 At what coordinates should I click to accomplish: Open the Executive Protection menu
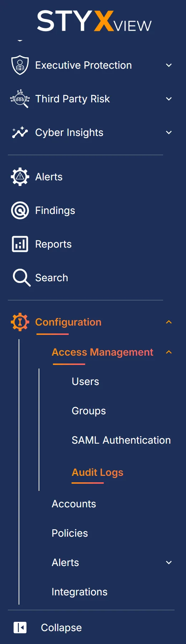pyautogui.click(x=83, y=65)
